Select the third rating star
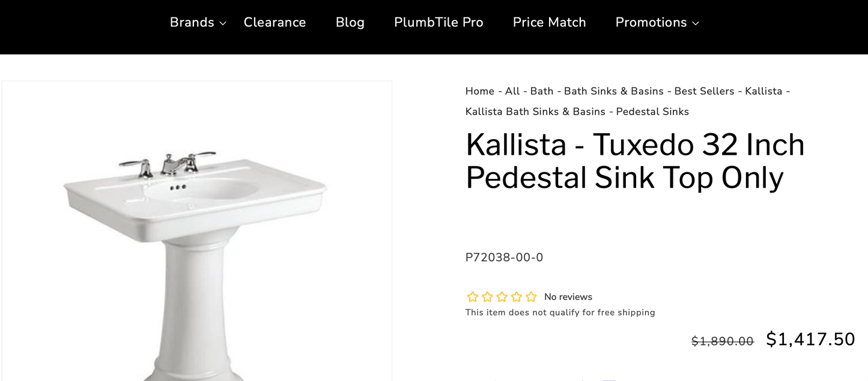 (502, 296)
